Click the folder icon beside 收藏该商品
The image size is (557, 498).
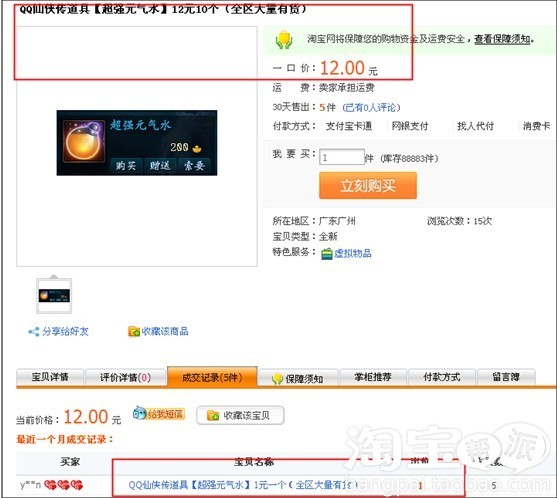[134, 331]
